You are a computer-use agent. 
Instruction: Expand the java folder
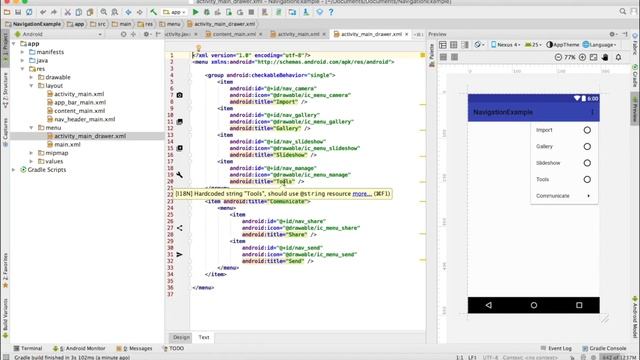(x=23, y=60)
